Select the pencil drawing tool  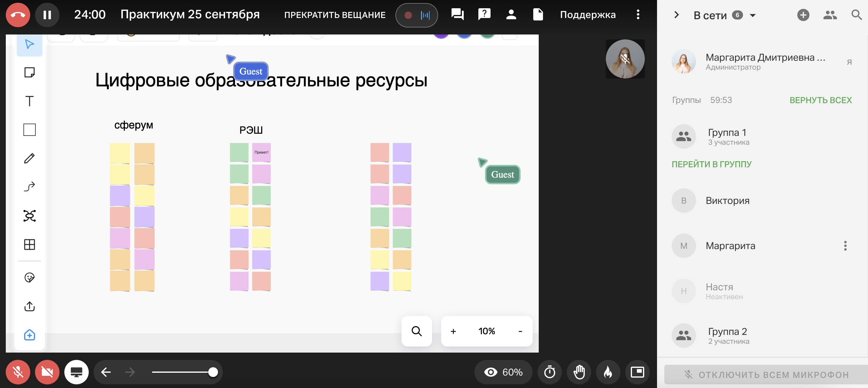[29, 158]
